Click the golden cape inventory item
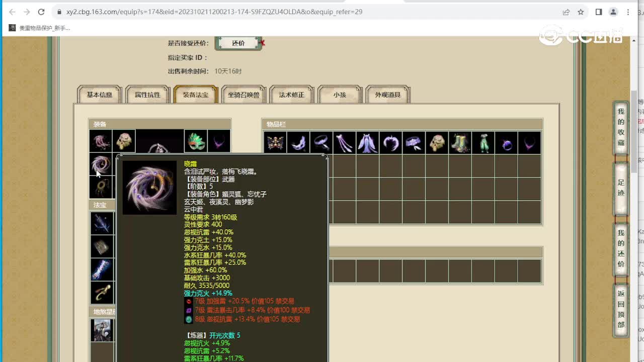Image resolution: width=644 pixels, height=362 pixels. [x=437, y=143]
